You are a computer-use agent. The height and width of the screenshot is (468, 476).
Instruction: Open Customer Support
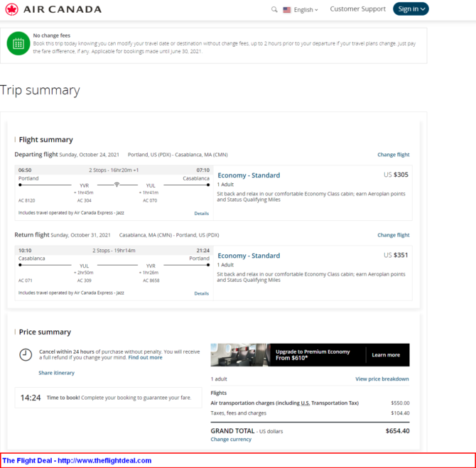[x=357, y=9]
